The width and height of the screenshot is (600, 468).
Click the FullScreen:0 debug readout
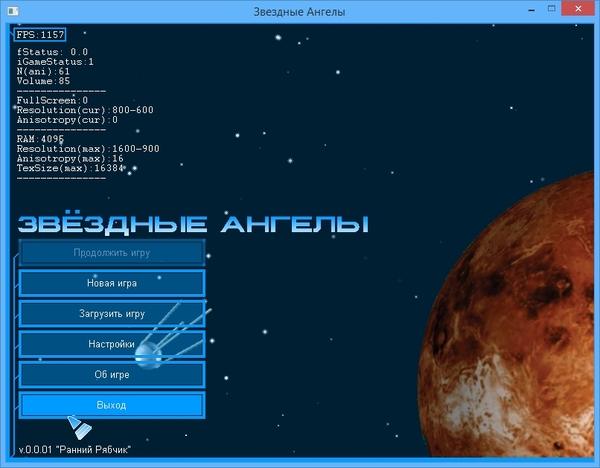click(x=52, y=100)
